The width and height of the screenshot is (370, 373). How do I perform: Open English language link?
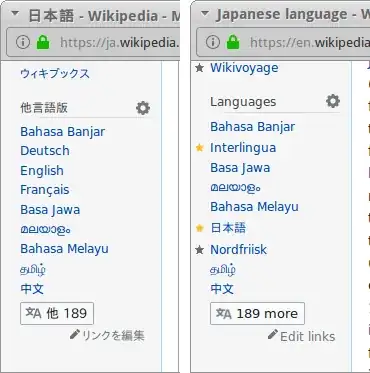[42, 171]
